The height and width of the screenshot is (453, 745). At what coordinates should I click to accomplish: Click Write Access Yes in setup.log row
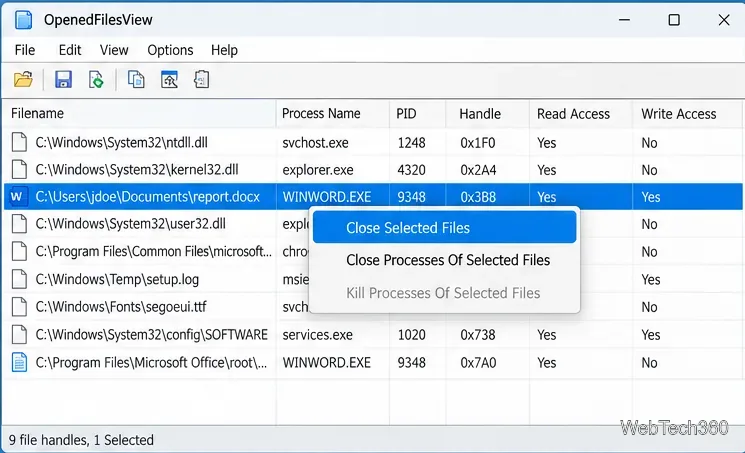pyautogui.click(x=650, y=280)
